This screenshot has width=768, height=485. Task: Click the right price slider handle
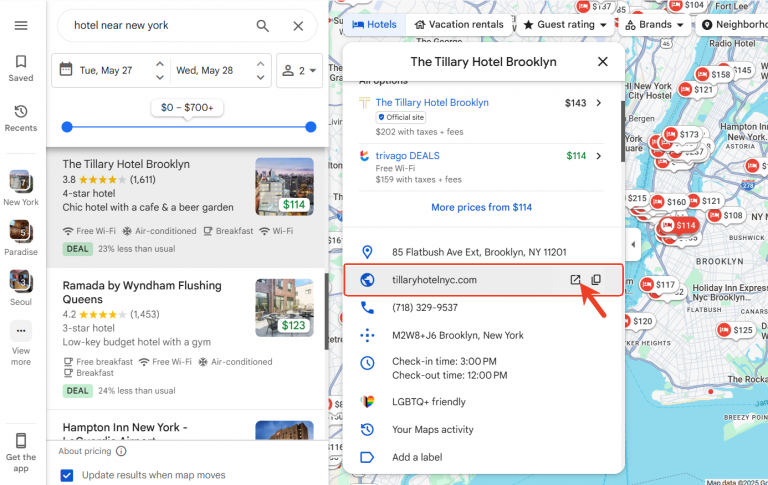click(x=311, y=127)
